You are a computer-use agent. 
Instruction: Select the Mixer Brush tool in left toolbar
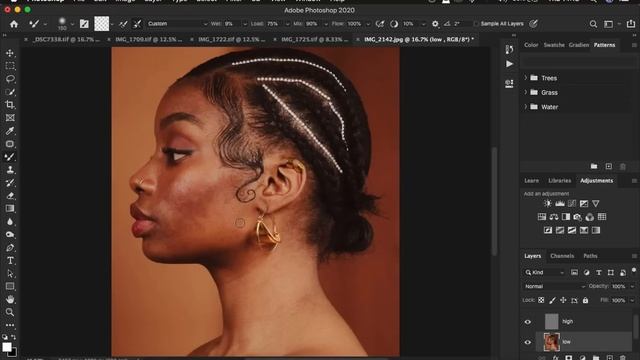[10, 157]
